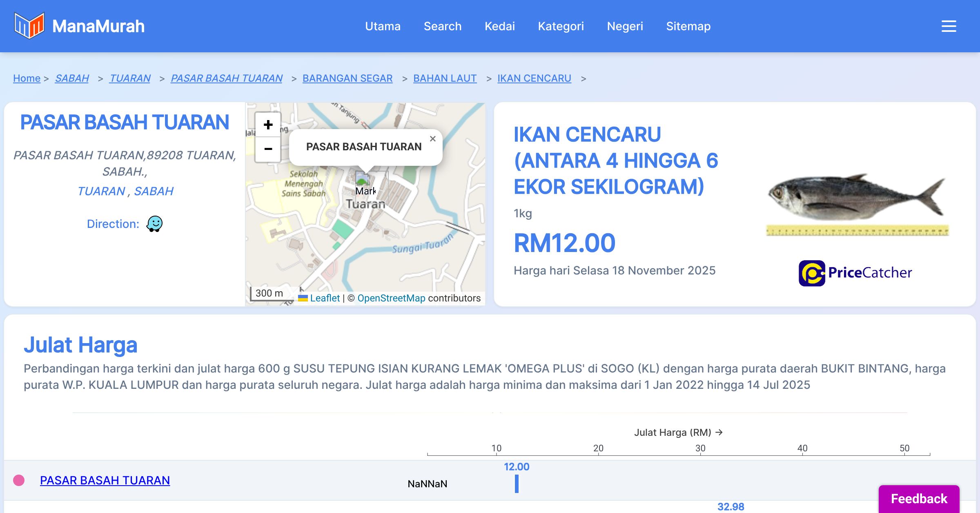Open the hamburger menu
Viewport: 980px width, 513px height.
click(949, 26)
